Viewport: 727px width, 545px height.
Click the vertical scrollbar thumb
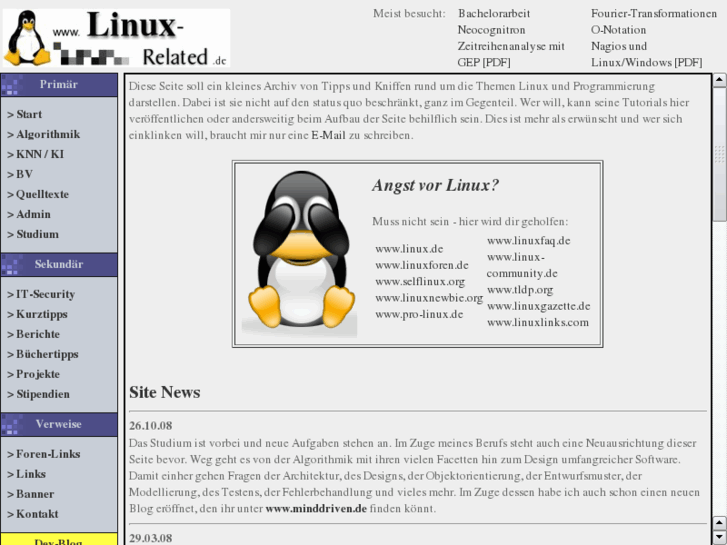719,154
